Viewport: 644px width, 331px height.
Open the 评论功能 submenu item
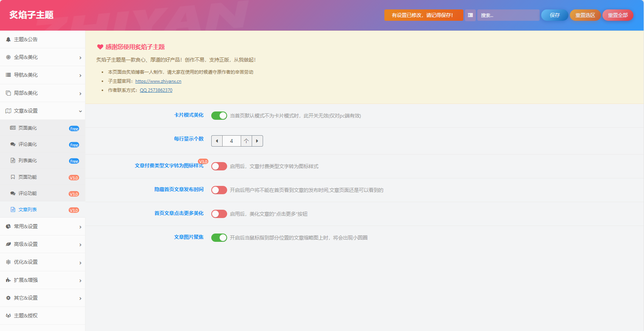click(x=42, y=193)
